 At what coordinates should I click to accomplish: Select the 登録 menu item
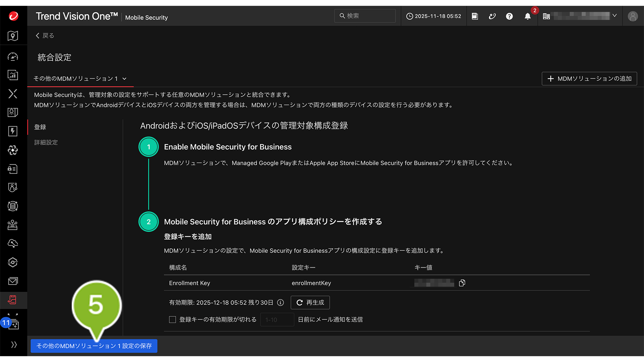tap(40, 127)
